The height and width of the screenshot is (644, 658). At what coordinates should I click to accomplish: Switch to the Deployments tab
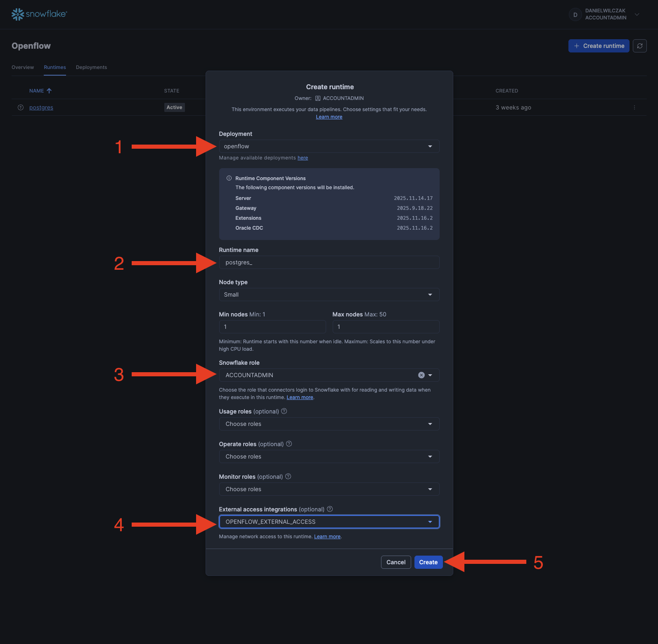coord(91,67)
